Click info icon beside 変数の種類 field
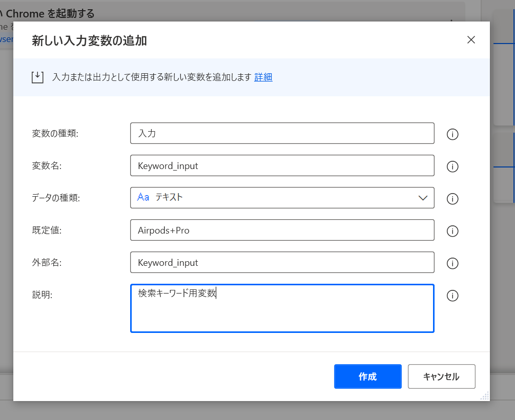Image resolution: width=515 pixels, height=420 pixels. [x=452, y=134]
